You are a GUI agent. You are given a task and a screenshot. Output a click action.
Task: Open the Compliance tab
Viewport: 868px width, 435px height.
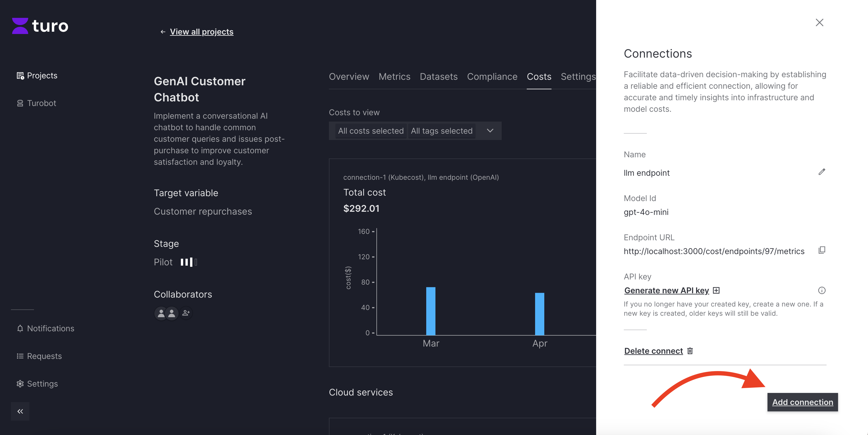click(x=492, y=77)
